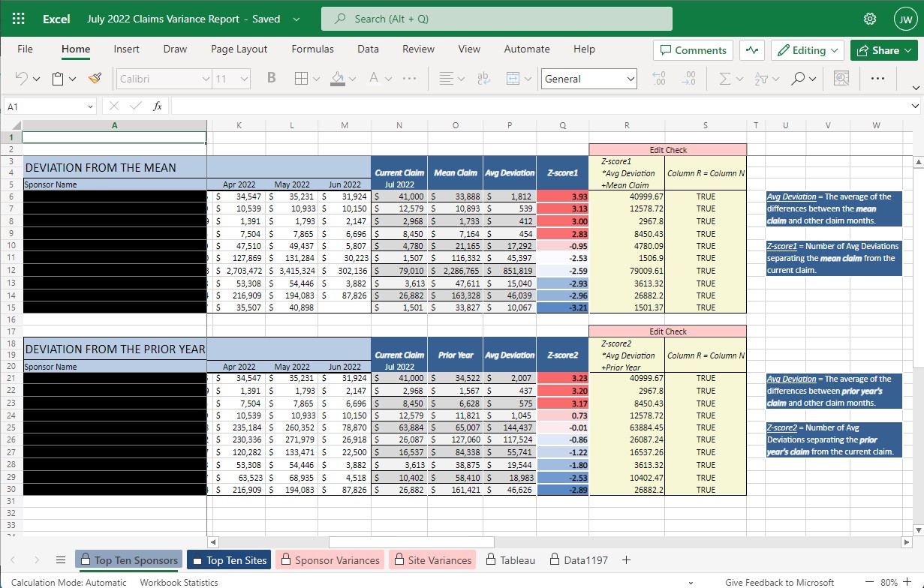Launch Analyze Data from the ribbon
The height and width of the screenshot is (588, 924).
click(x=841, y=78)
